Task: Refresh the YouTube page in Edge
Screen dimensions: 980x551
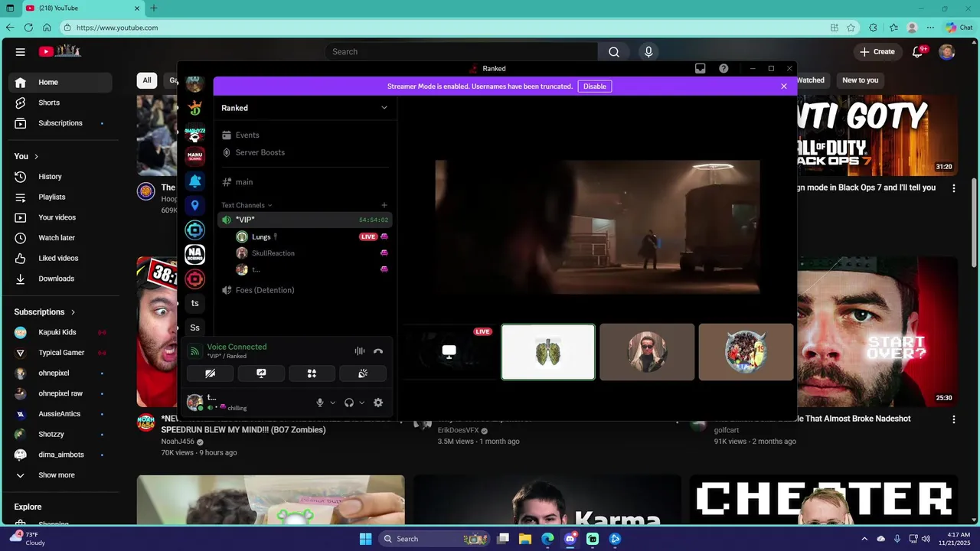Action: click(28, 28)
